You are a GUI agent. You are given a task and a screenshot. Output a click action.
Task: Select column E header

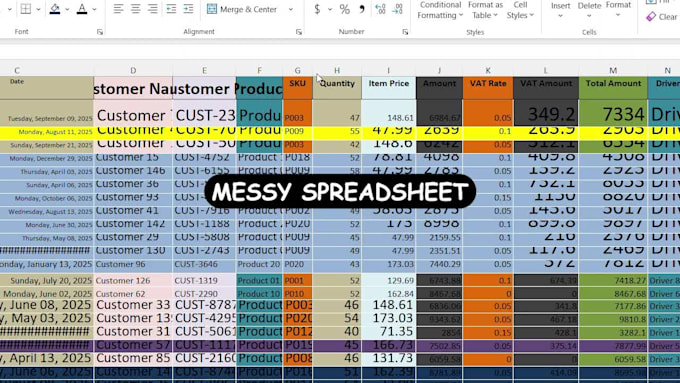(204, 70)
